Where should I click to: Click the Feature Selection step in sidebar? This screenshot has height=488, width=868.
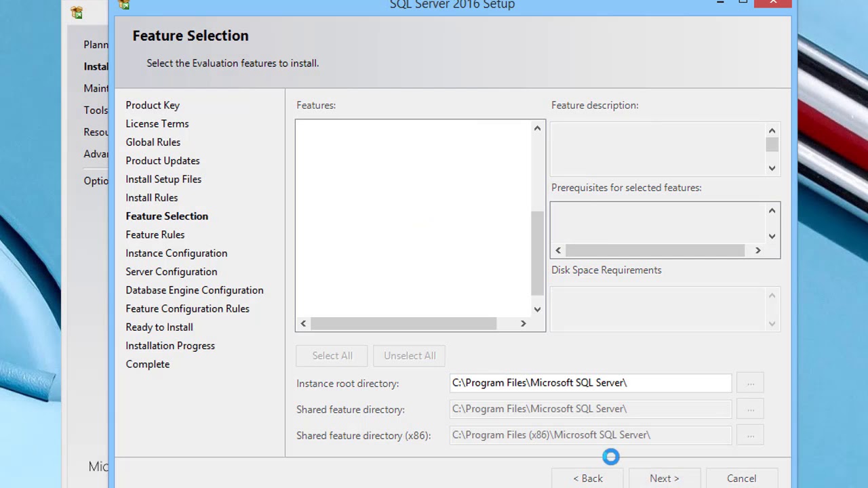[167, 216]
